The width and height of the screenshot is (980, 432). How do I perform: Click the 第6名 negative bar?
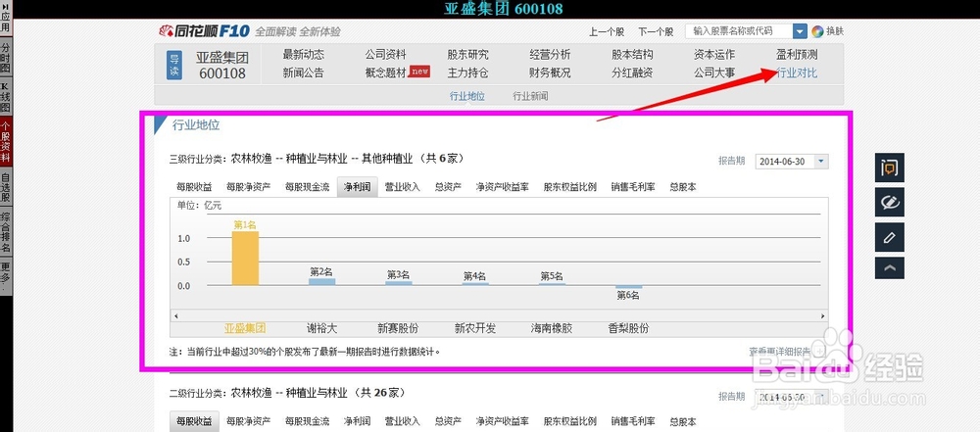click(628, 287)
